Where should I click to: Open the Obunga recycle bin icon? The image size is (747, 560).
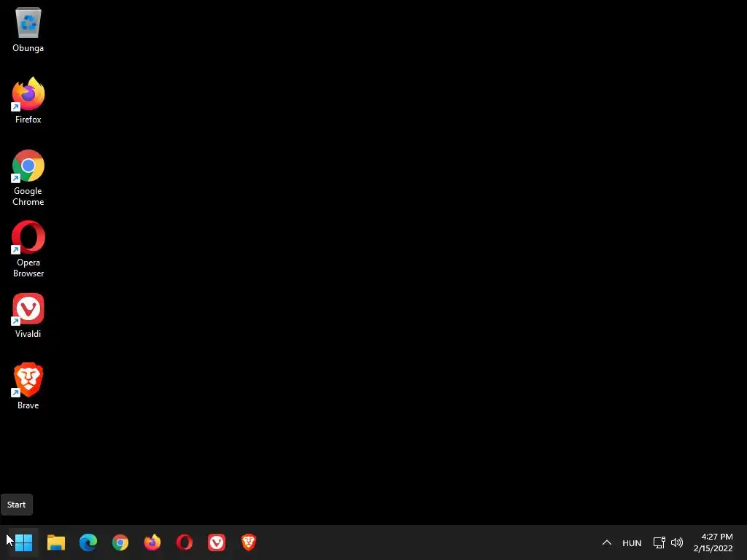28,30
